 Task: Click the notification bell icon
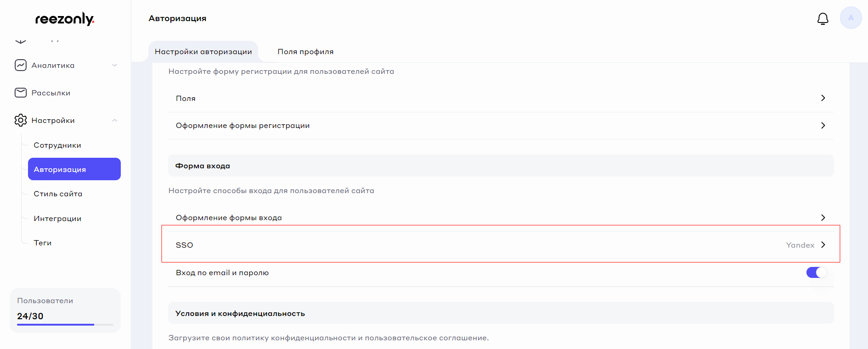point(823,18)
